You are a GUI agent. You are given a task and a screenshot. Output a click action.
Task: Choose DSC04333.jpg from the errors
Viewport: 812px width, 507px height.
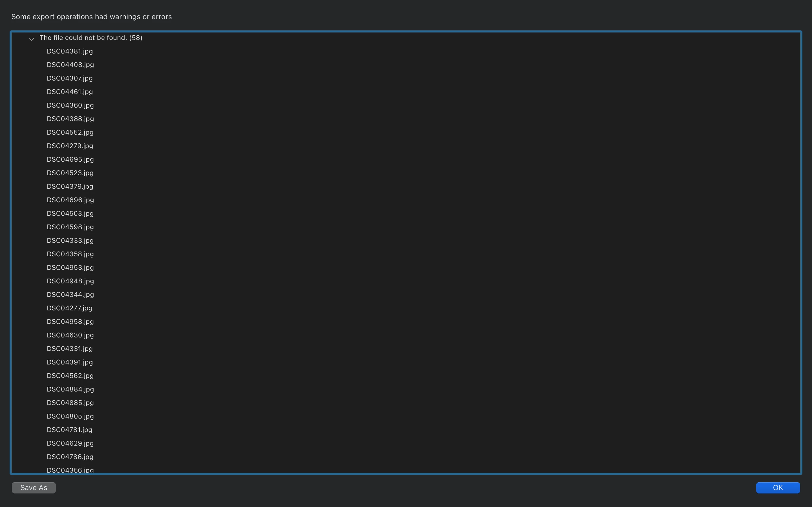tap(70, 241)
